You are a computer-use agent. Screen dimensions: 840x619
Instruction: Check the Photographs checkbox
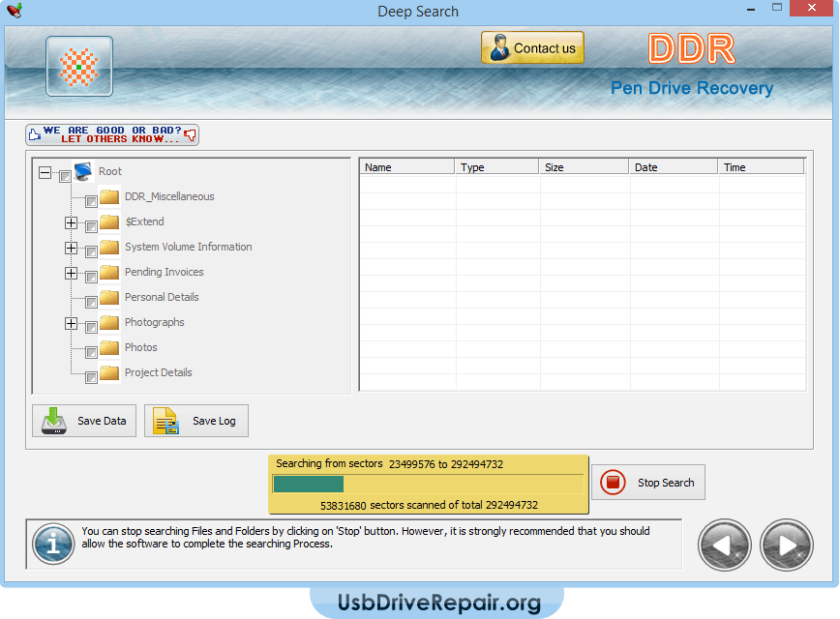click(91, 327)
